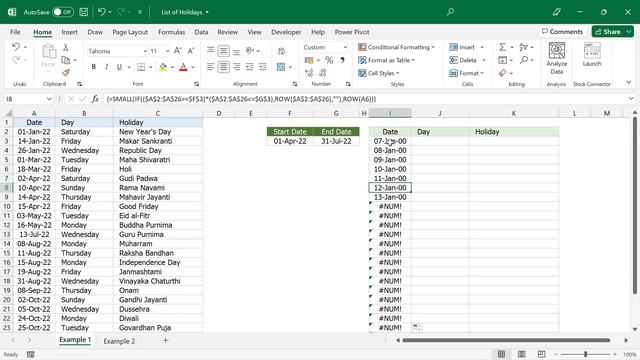Click the Orientation text angle icon
Screen dimensions: 640x360
250,51
